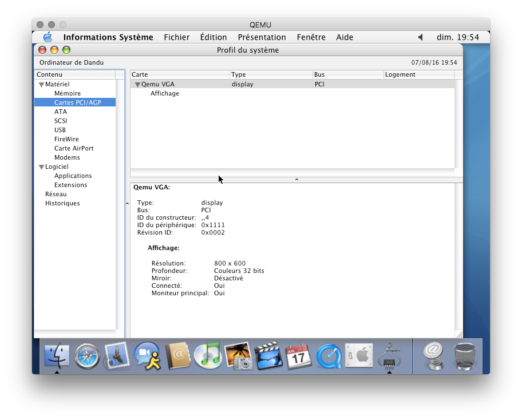Open the Présentation menu
Viewport: 522px width, 420px height.
262,37
